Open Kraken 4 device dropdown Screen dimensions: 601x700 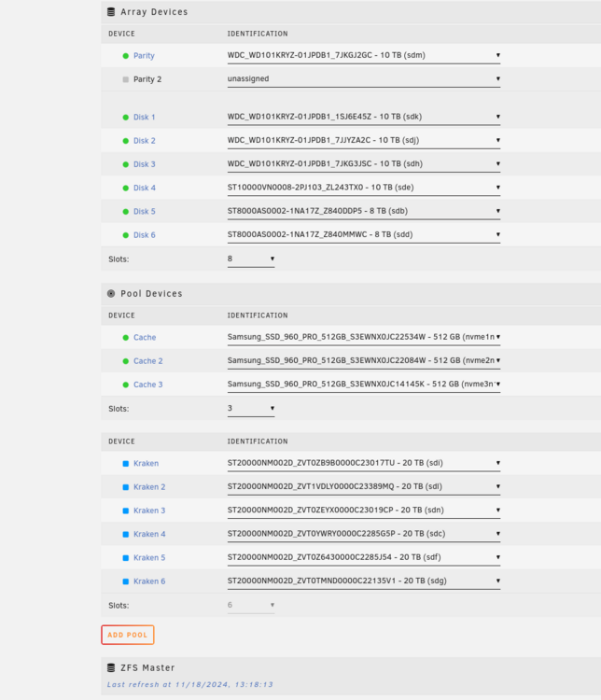pyautogui.click(x=364, y=534)
